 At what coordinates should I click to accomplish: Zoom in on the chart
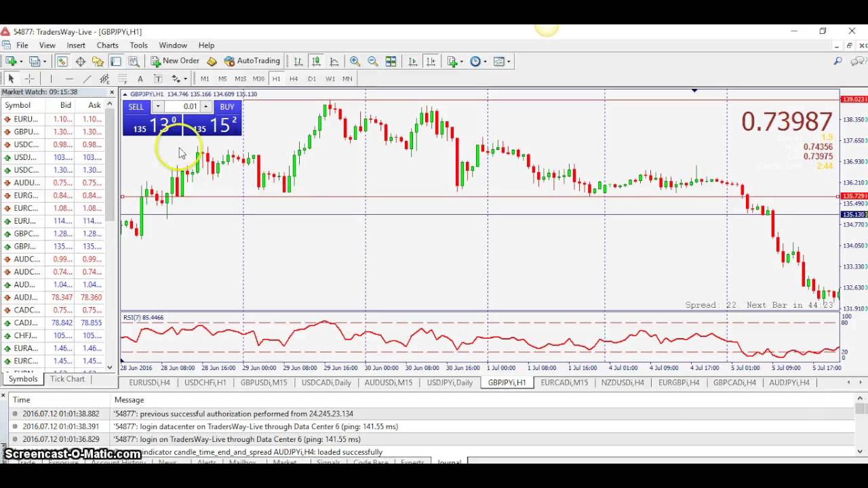(355, 61)
